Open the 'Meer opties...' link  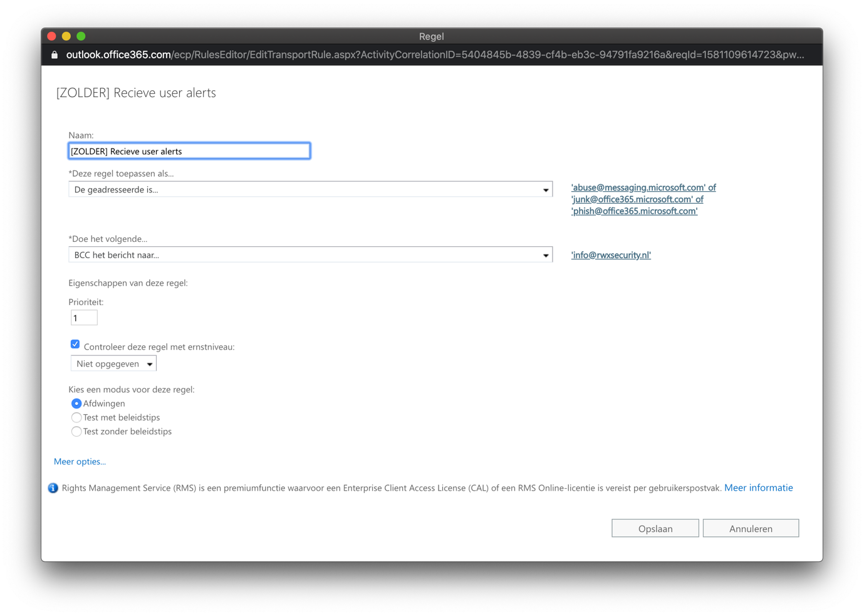pos(80,462)
